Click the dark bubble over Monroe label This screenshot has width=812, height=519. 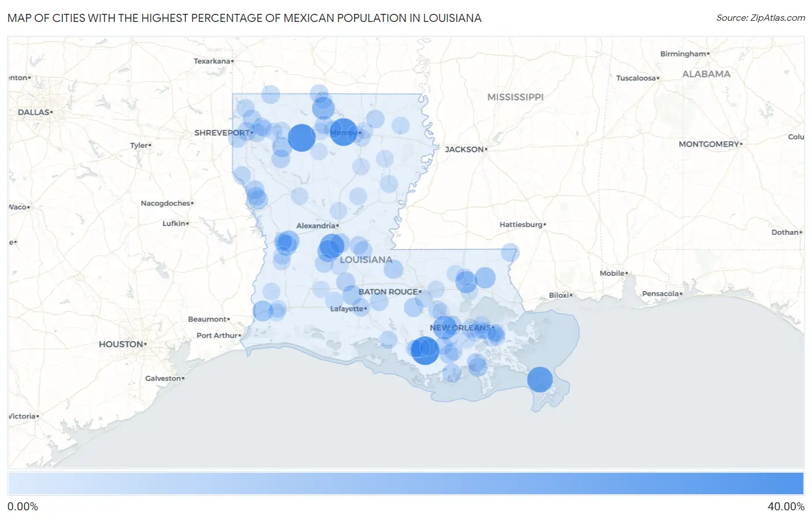[x=344, y=132]
